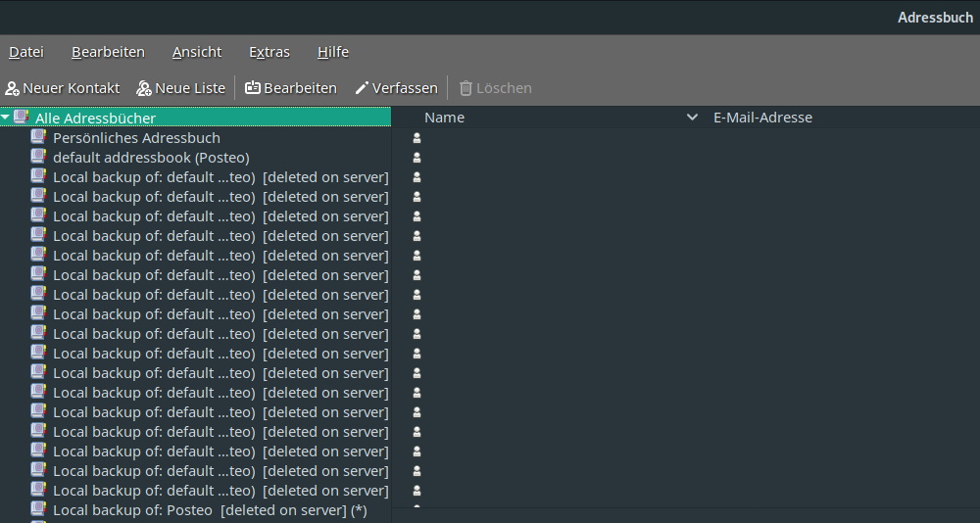Click the Neuer Kontakt person icon
The image size is (980, 523).
[13, 88]
